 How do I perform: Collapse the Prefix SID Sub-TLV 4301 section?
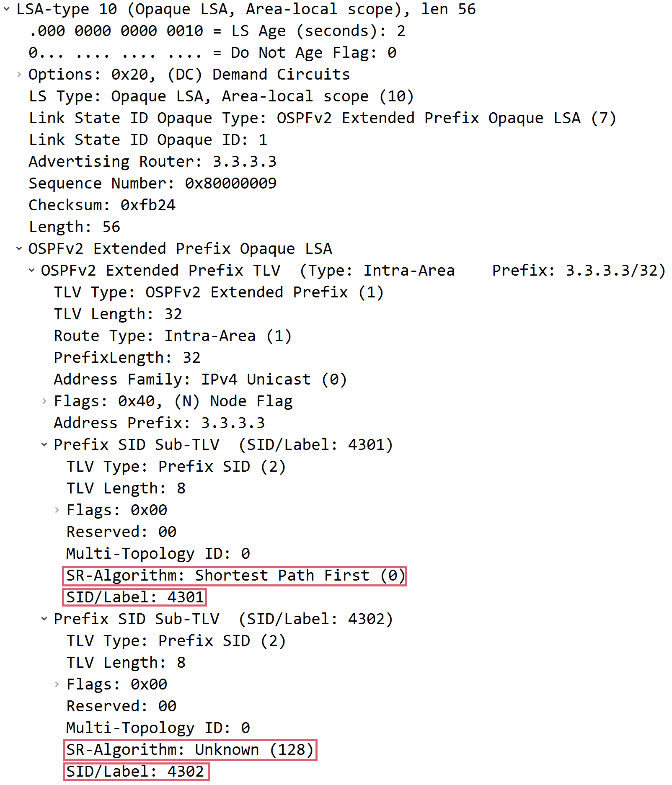click(x=44, y=444)
